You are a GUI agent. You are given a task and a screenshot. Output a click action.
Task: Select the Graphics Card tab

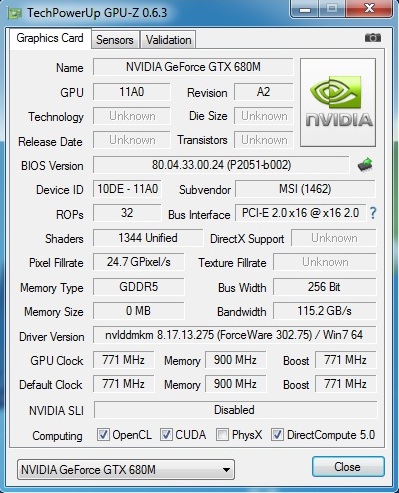tap(50, 38)
